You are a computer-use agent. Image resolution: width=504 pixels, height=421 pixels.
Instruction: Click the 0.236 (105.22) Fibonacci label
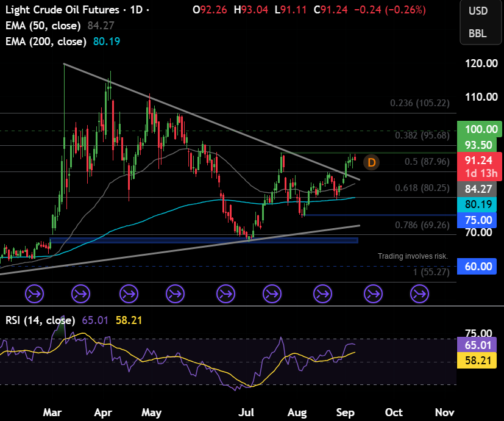pyautogui.click(x=420, y=103)
